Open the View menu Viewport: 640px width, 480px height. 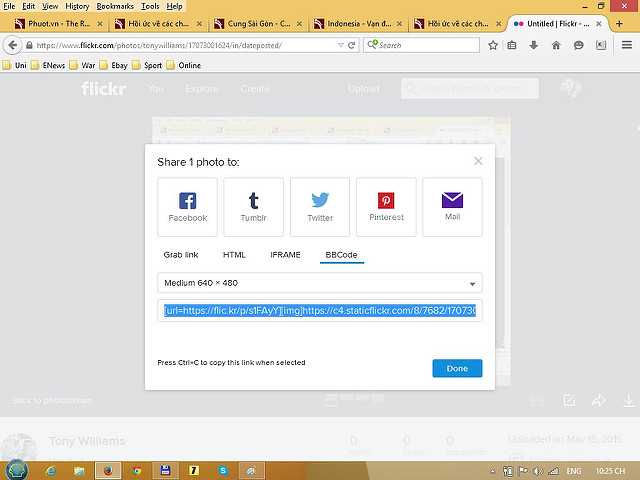pos(50,6)
